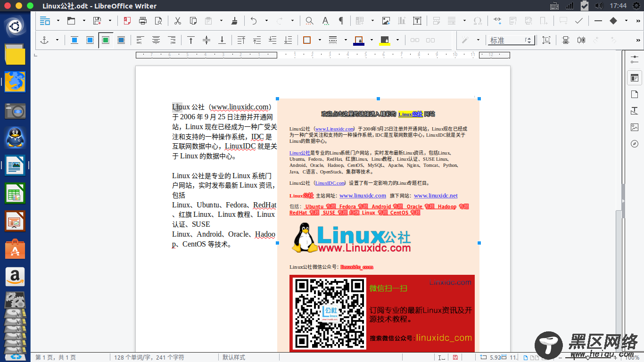Toggle Formatting Marks pilcrow

[341, 21]
